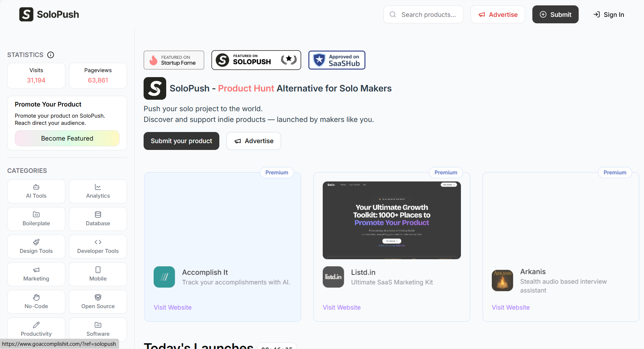Screen dimensions: 644x349
Task: Open the No-Code category
Action: point(36,302)
